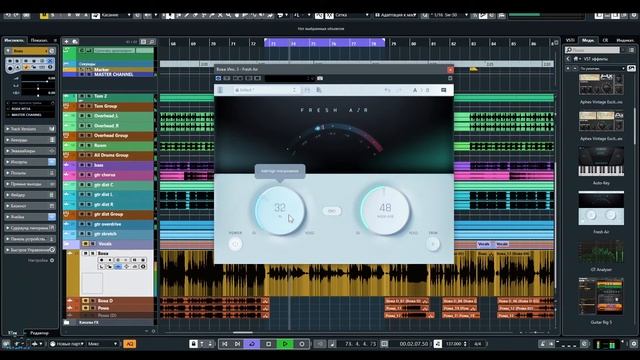Mute the Tom 2 track
Screen dimensions: 640x360
coord(82,96)
